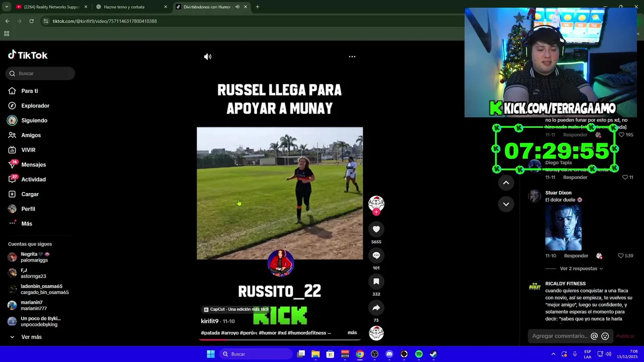Viewport: 644px width, 362px height.
Task: Open astorrga23 followed account
Action: (x=33, y=274)
